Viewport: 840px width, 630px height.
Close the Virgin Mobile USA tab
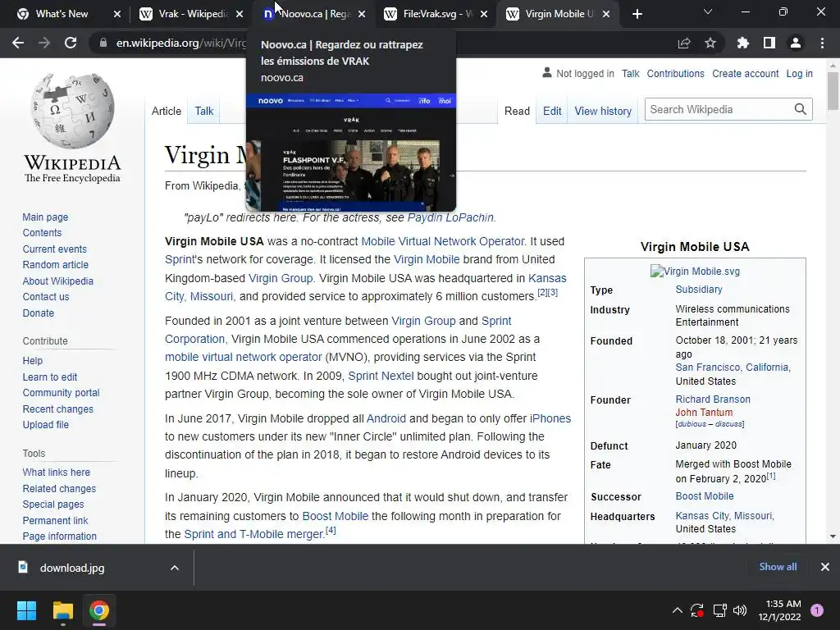(606, 14)
